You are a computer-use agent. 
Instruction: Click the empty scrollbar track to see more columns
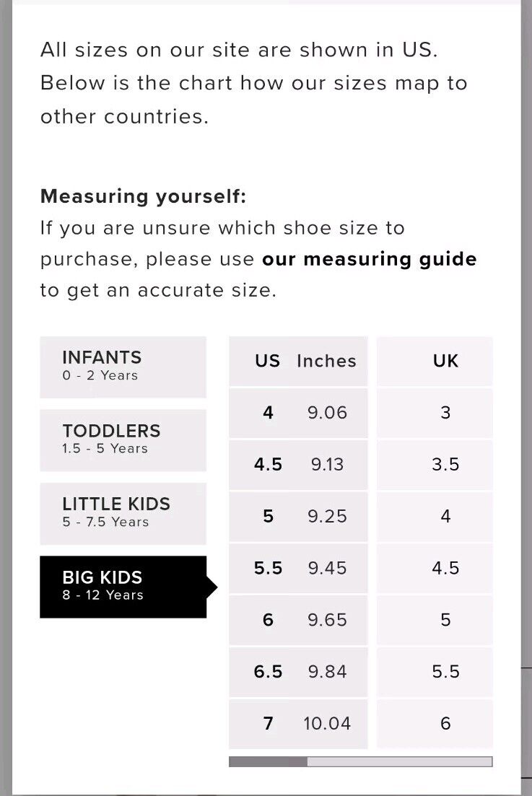(399, 761)
